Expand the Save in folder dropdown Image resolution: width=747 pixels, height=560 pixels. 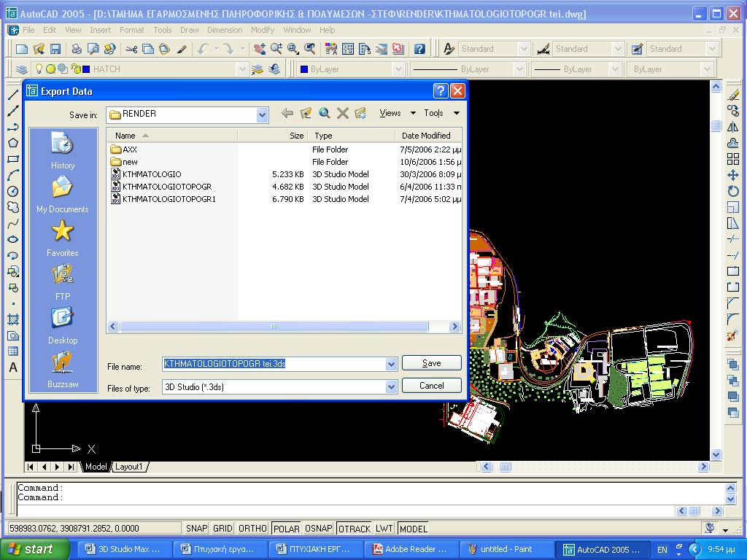262,114
